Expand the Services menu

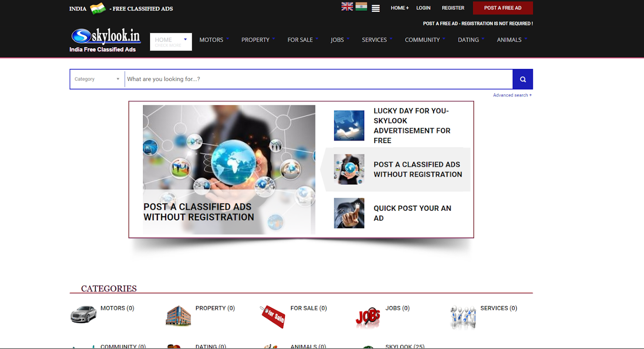[x=377, y=40]
